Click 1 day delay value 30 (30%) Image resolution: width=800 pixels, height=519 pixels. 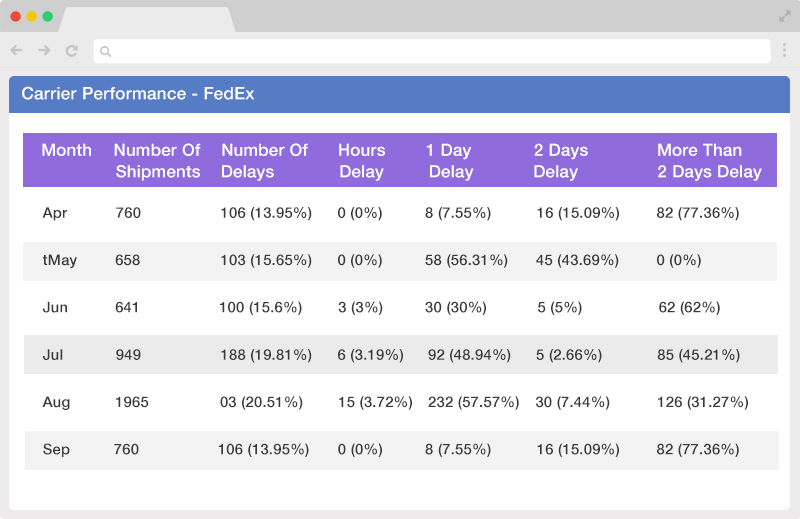(456, 308)
